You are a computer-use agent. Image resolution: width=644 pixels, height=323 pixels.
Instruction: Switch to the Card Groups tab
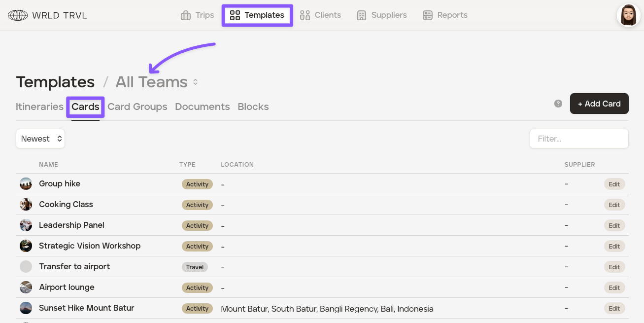(x=137, y=107)
